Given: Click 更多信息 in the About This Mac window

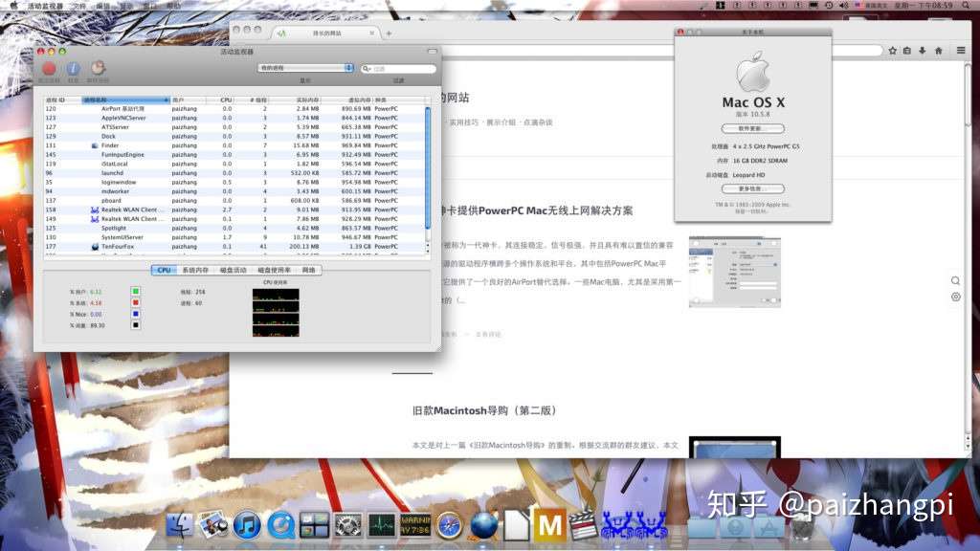Looking at the screenshot, I should point(753,187).
